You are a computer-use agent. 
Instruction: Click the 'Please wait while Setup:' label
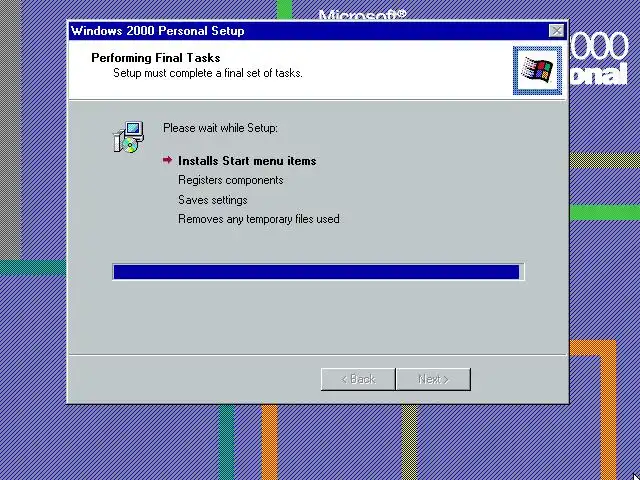point(220,128)
